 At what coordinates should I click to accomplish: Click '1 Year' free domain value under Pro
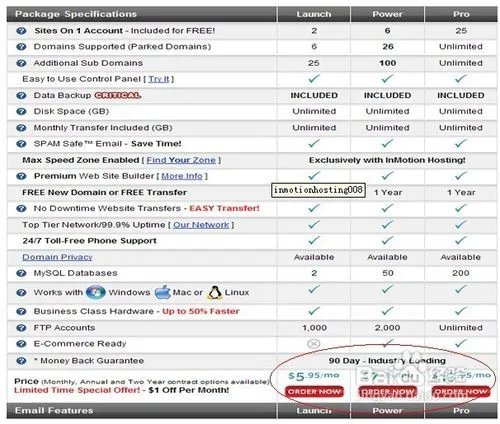point(461,193)
